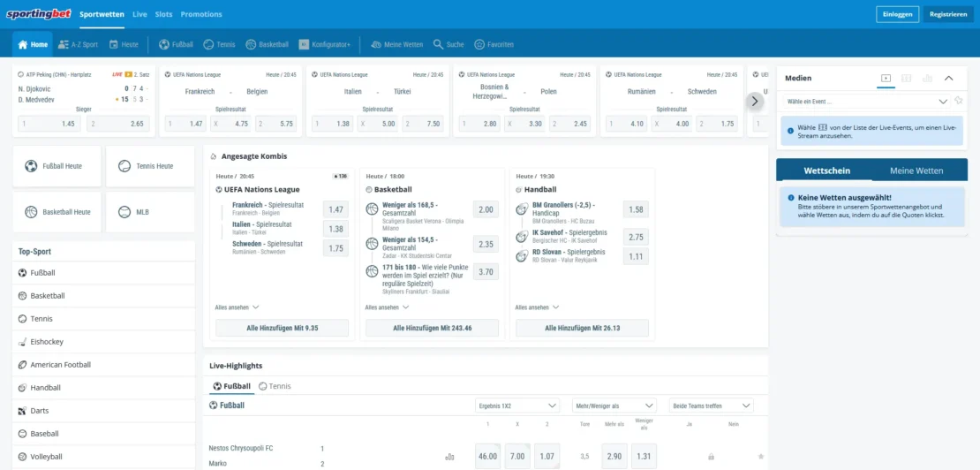Open A-Z Sport listing
Viewport: 980px width, 470px height.
(78, 44)
